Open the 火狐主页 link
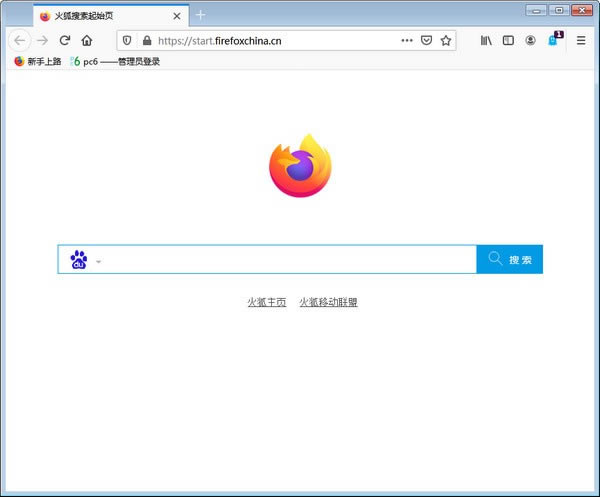Image resolution: width=600 pixels, height=497 pixels. click(x=267, y=302)
